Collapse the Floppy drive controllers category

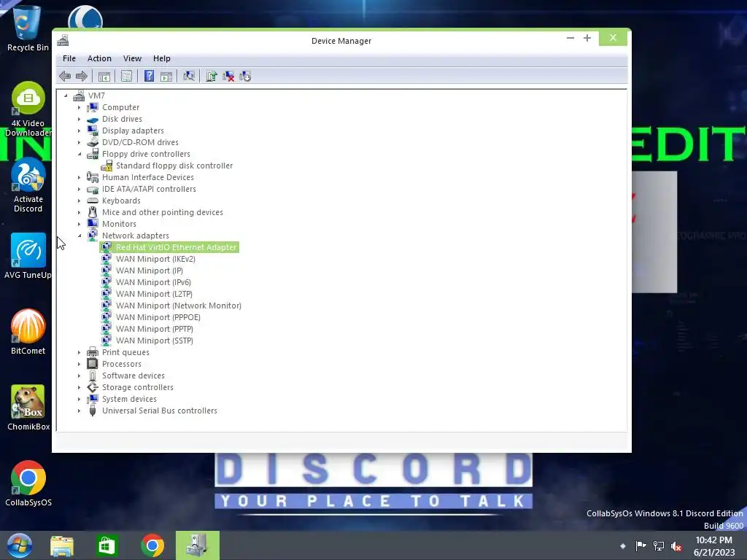tap(79, 154)
